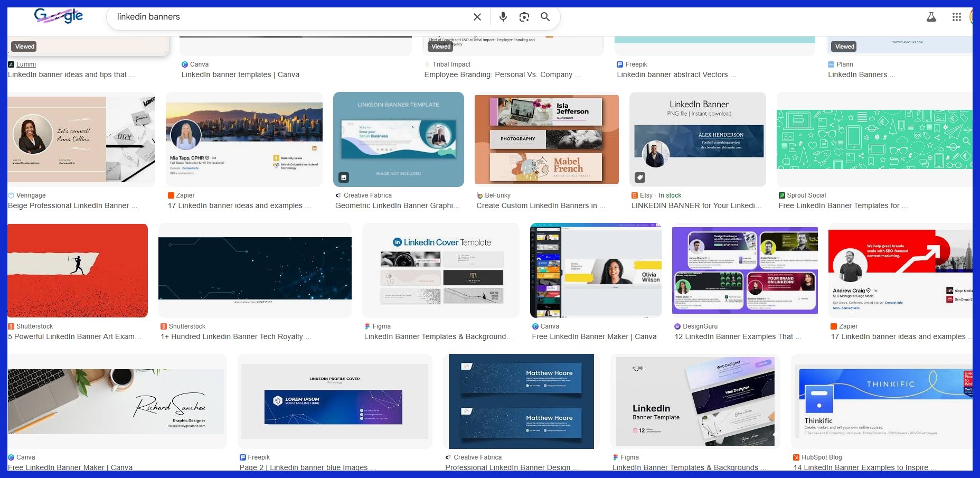
Task: Click the search magnifier icon
Action: (x=545, y=16)
